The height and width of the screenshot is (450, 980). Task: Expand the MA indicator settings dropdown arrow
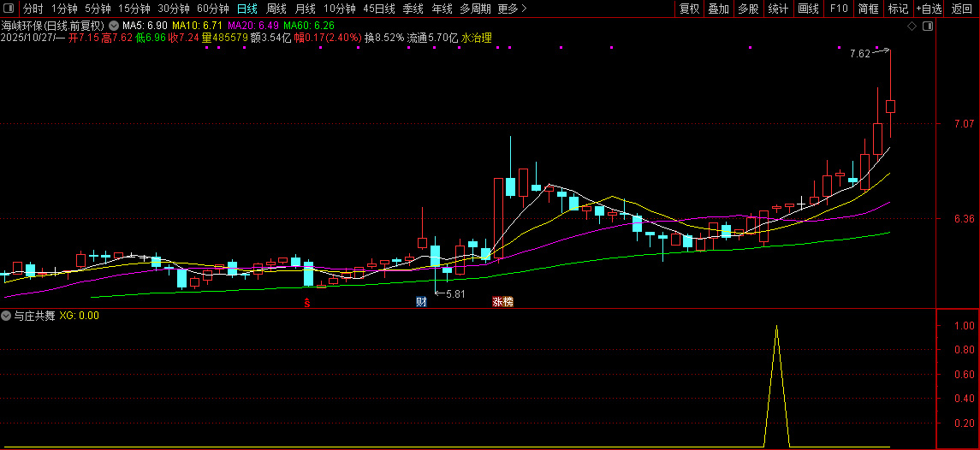click(x=114, y=26)
